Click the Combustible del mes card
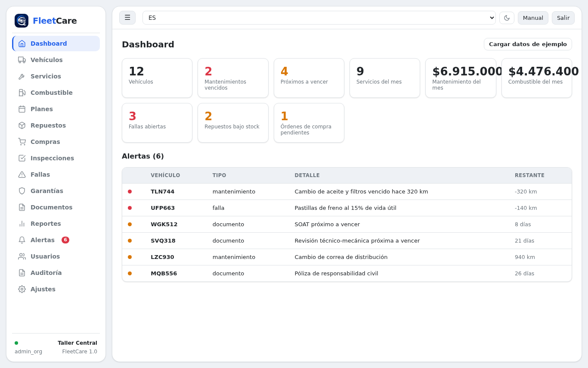This screenshot has height=368, width=588. pyautogui.click(x=537, y=78)
